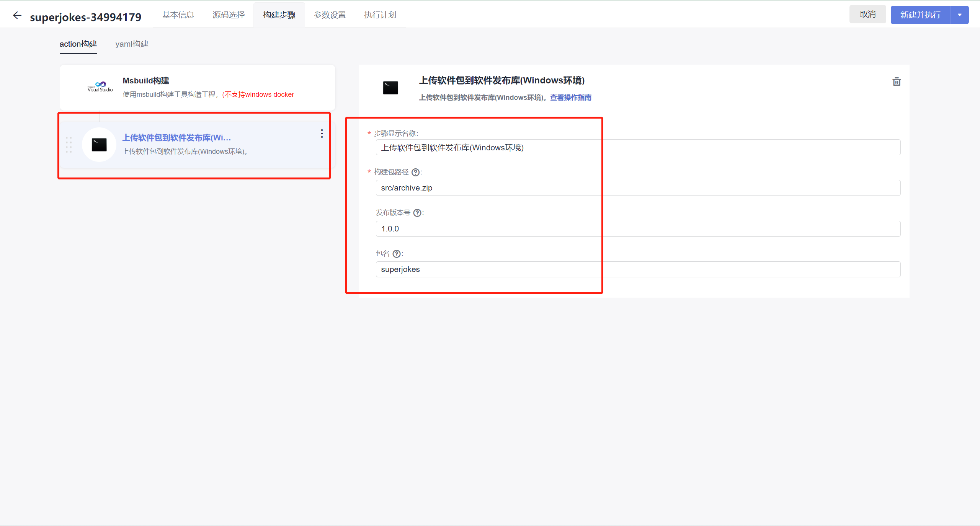Viewport: 980px width, 526px height.
Task: Focus the 发布版本号 field showing 1.0.0
Action: coord(638,229)
